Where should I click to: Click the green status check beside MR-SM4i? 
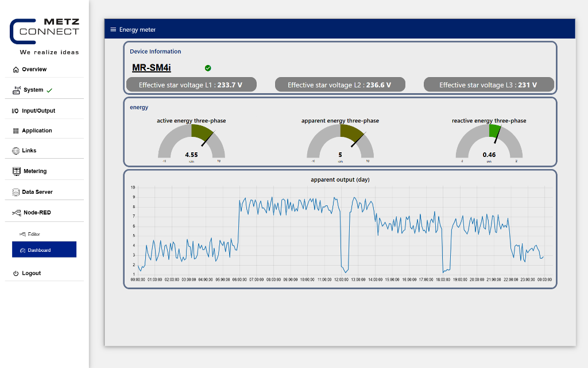(x=208, y=68)
